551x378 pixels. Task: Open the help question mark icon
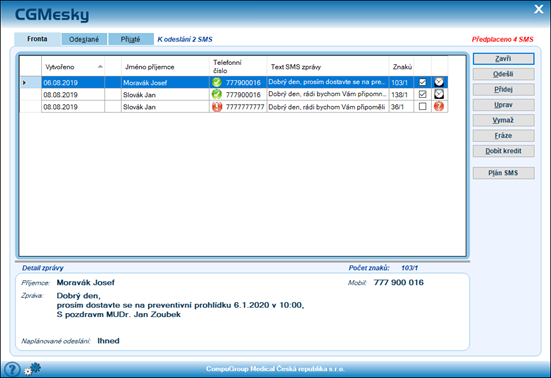pyautogui.click(x=12, y=369)
